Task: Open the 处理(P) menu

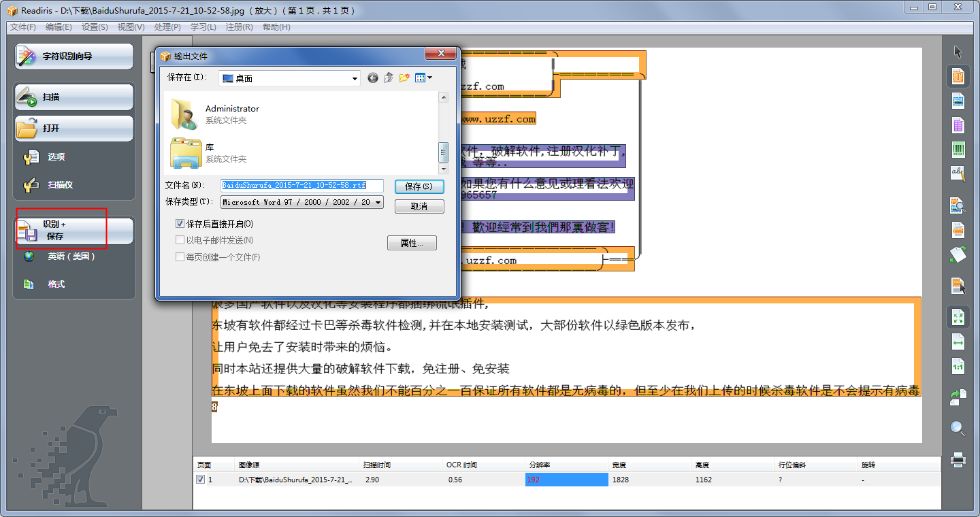Action: 167,27
